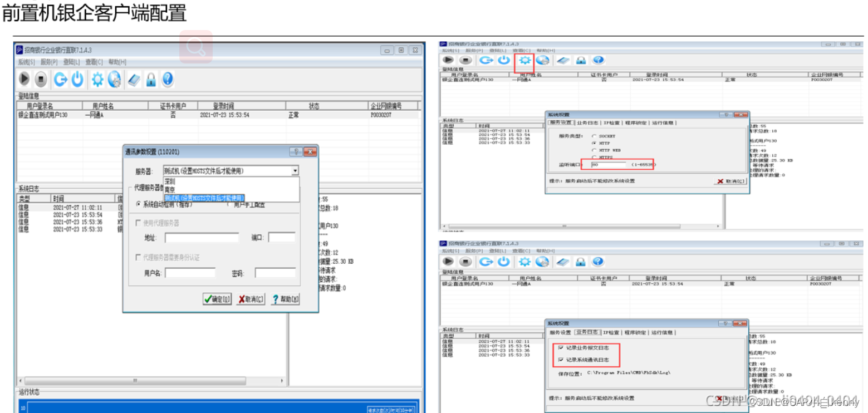Click the book icon in top-right window toolbar
The height and width of the screenshot is (413, 868).
click(x=562, y=60)
